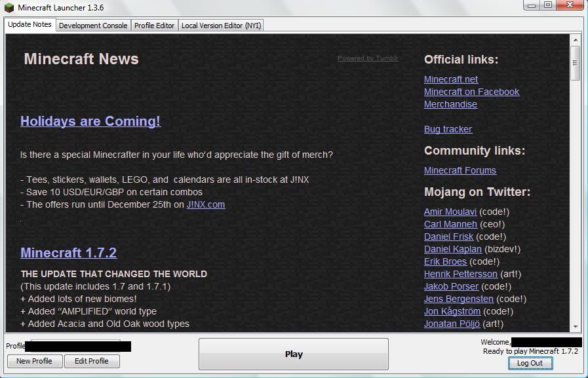Click the large Play button
Viewport: 588px width, 378px height.
tap(294, 354)
